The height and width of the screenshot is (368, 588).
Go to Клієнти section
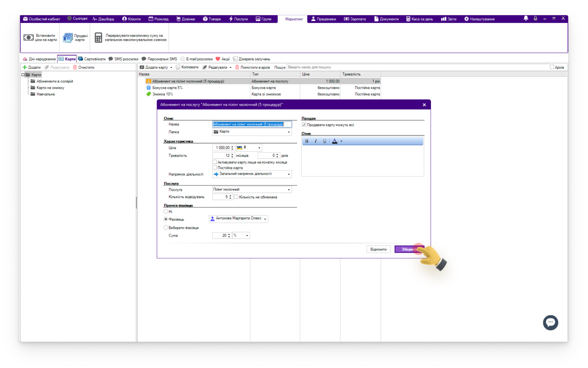coord(131,19)
